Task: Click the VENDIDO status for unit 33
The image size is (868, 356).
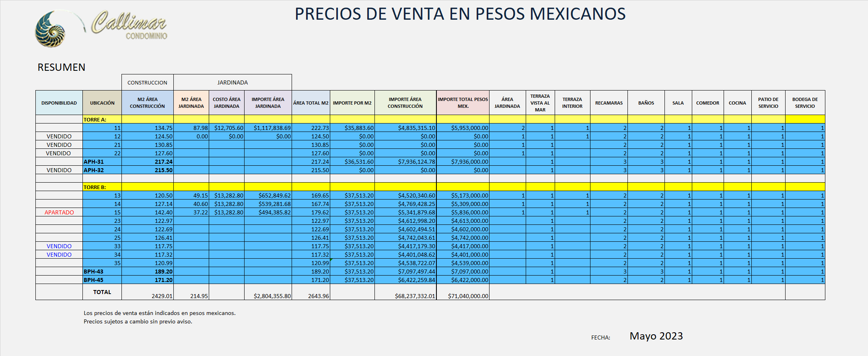Action: click(59, 246)
